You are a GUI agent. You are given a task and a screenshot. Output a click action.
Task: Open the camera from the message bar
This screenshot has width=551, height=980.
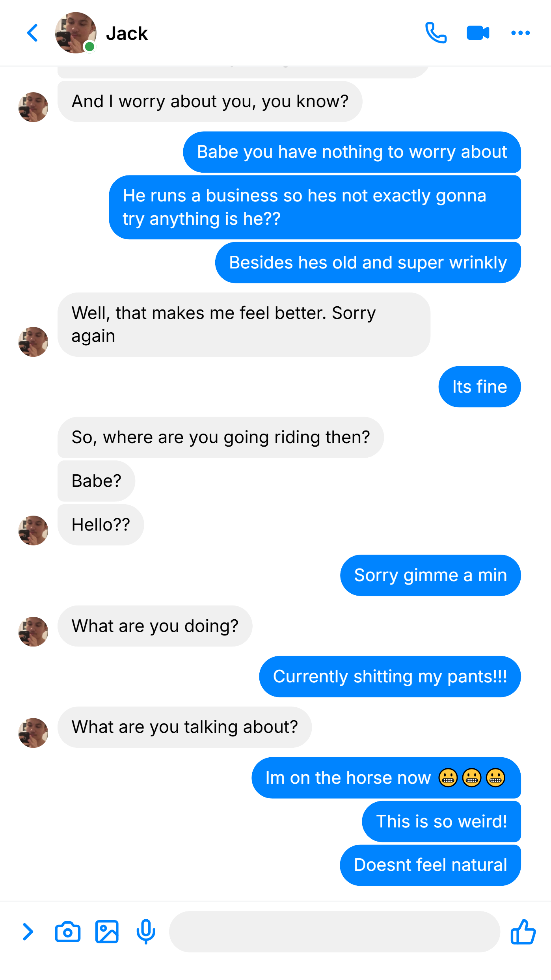[67, 932]
